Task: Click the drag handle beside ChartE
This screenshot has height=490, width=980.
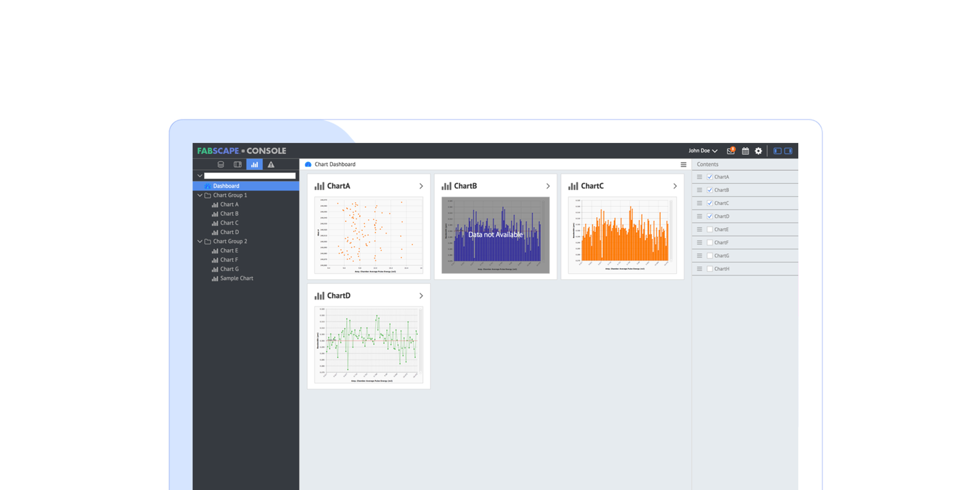Action: point(700,229)
